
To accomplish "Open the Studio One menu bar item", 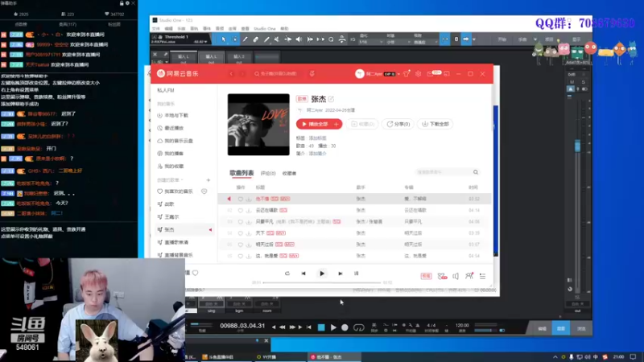I will (265, 29).
